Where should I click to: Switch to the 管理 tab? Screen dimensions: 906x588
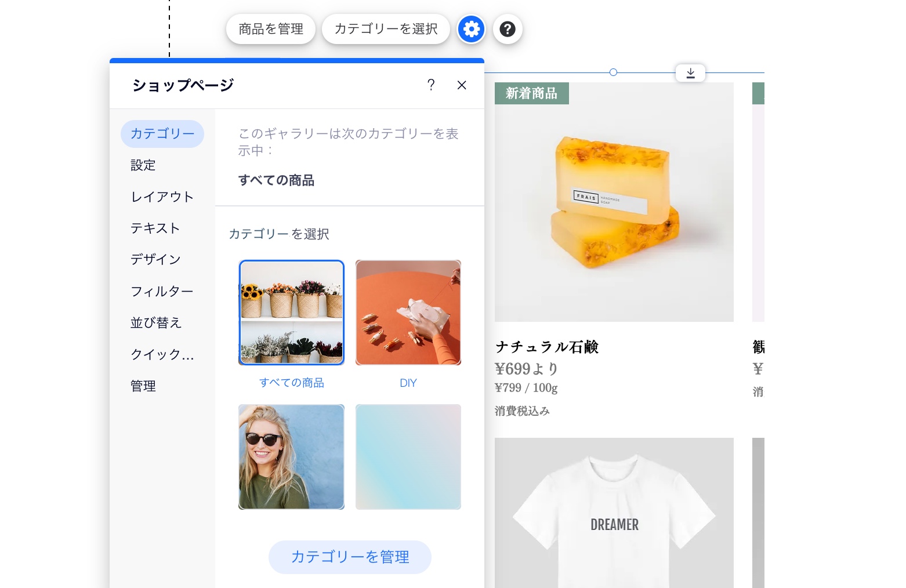(x=143, y=386)
